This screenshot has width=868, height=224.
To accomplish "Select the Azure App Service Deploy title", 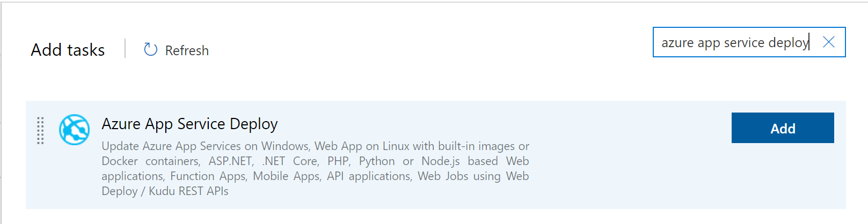I will pos(189,124).
